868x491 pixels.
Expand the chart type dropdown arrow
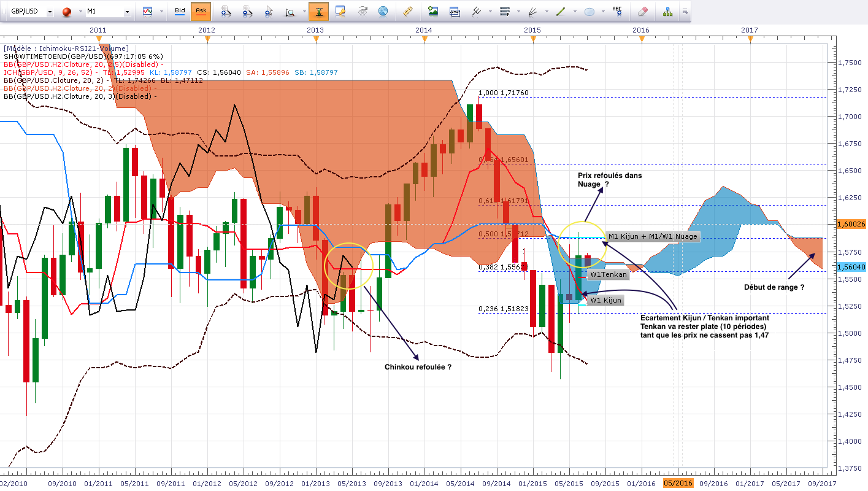coord(162,12)
